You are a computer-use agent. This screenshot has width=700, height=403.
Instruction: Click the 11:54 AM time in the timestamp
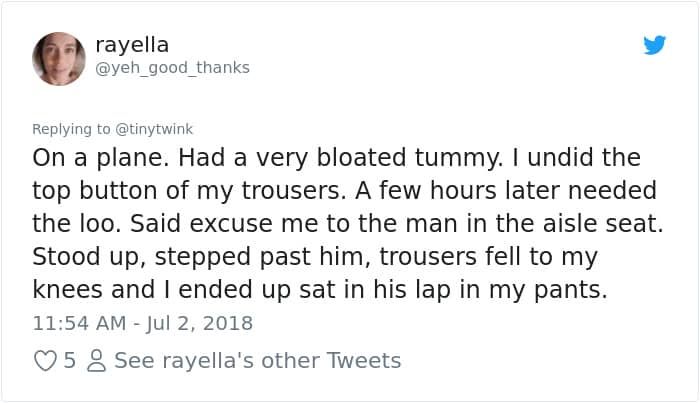tap(79, 323)
